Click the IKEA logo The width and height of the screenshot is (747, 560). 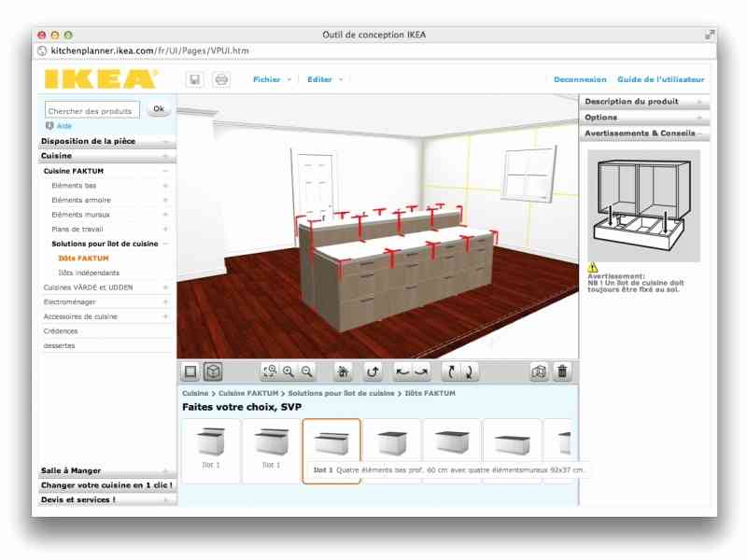click(101, 79)
